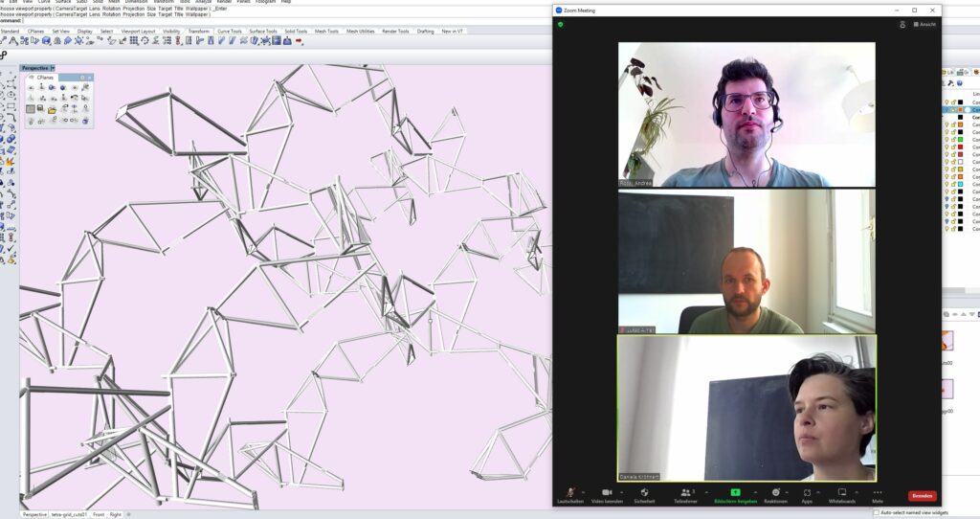Open Mehr three-dots menu in Zoom

[877, 492]
